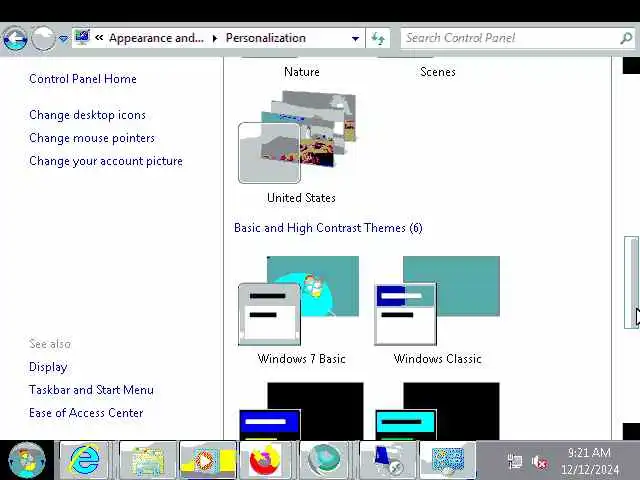Open the address bar history dropdown

(x=356, y=38)
